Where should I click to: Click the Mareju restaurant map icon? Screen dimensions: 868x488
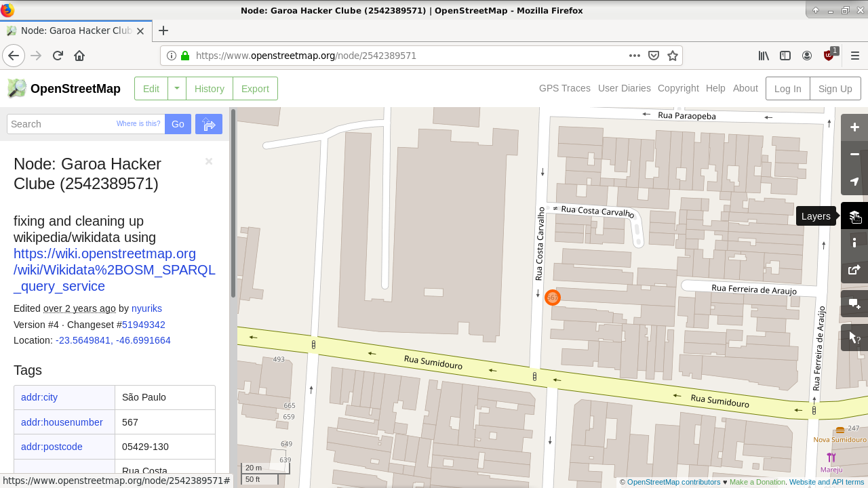tap(831, 458)
